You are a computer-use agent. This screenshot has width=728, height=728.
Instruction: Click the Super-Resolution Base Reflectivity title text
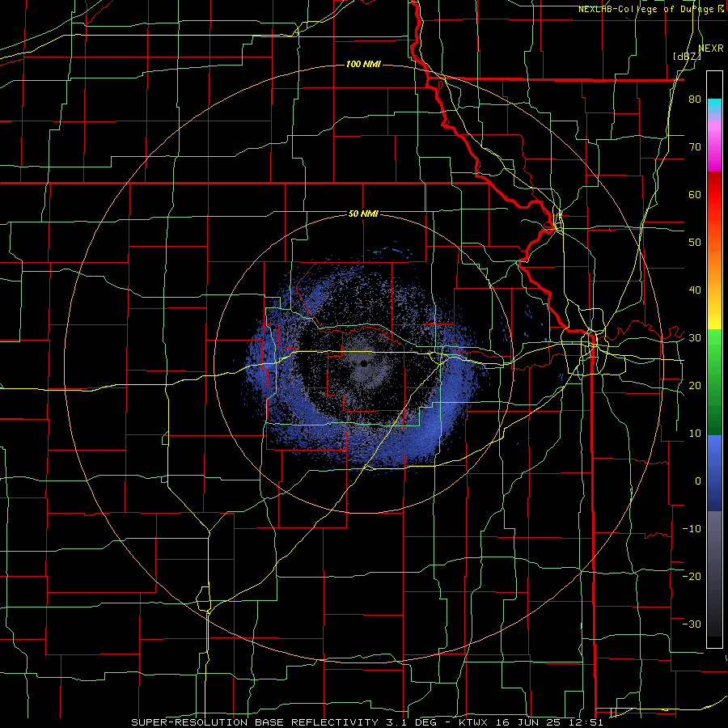point(253,722)
